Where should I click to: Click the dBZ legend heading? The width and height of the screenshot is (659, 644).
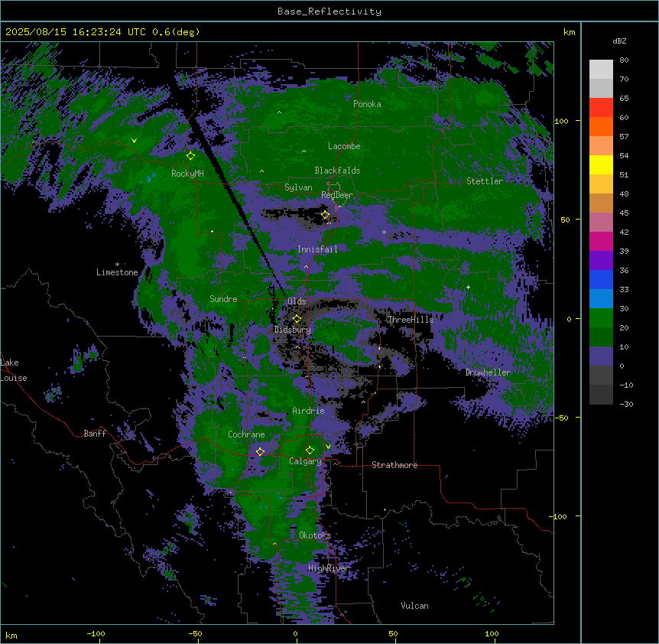click(619, 41)
